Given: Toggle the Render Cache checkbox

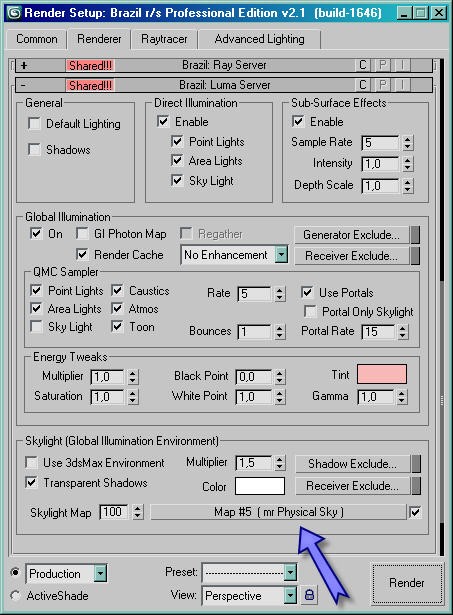Looking at the screenshot, I should pos(82,255).
